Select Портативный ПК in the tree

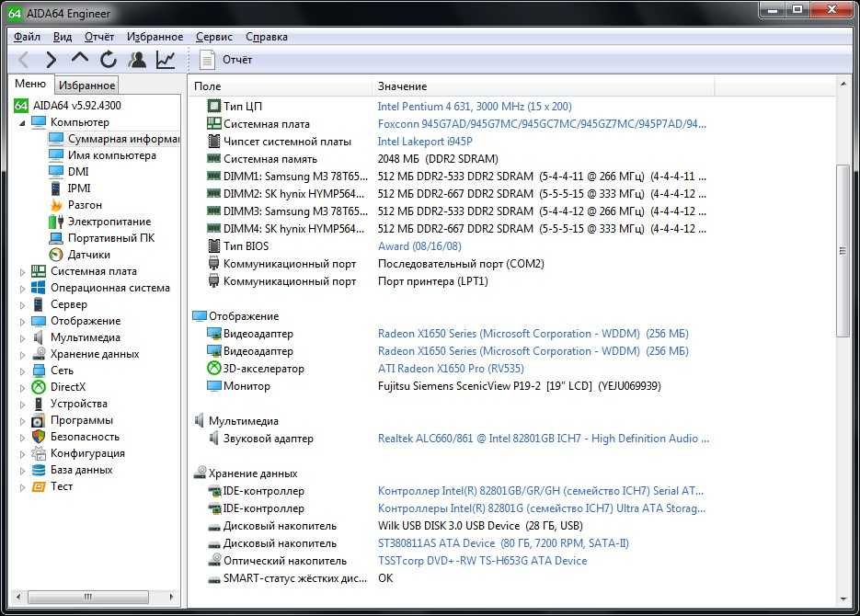[x=110, y=238]
